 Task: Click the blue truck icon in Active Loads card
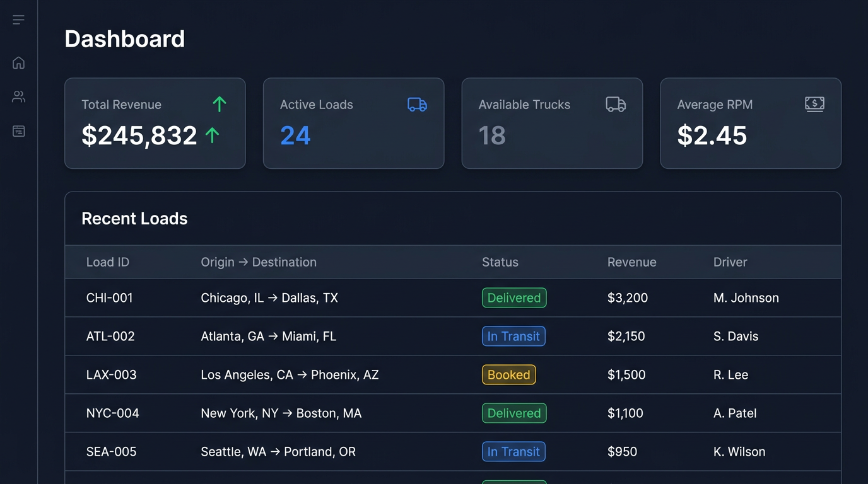pos(418,105)
